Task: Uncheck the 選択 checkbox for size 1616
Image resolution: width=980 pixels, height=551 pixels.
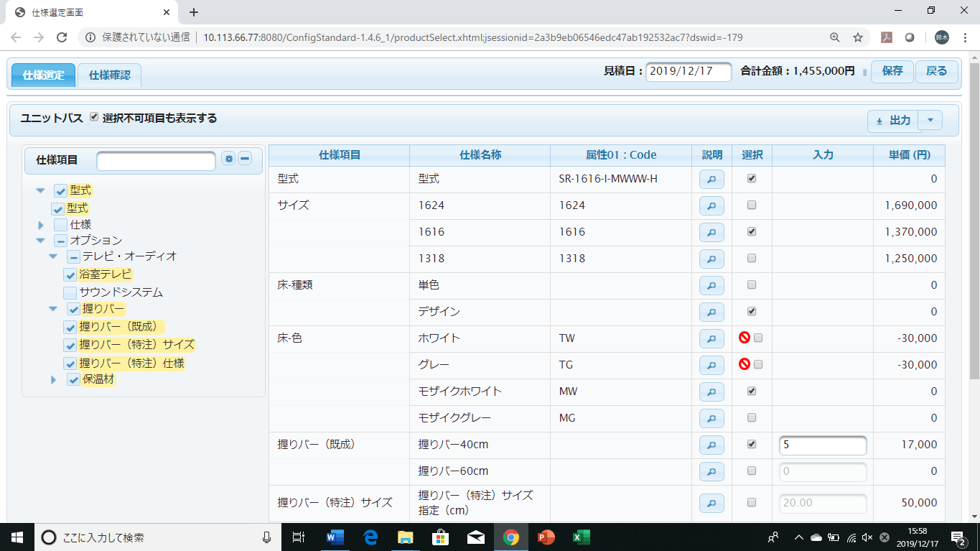Action: 751,232
